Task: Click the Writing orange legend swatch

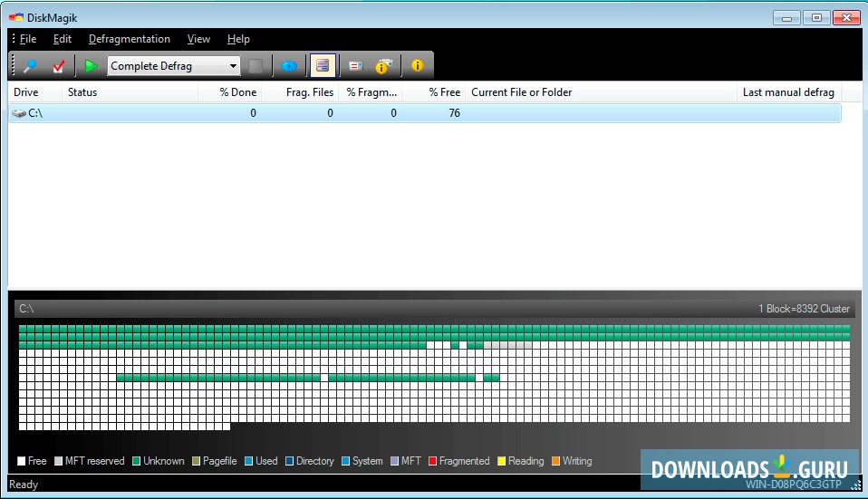Action: click(555, 461)
